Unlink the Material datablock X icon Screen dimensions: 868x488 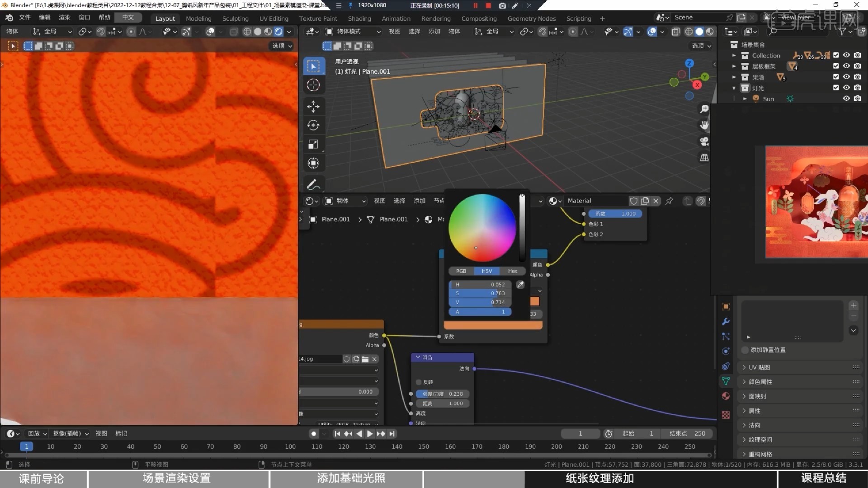tap(656, 201)
